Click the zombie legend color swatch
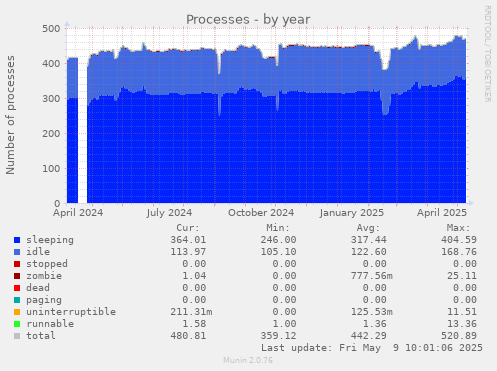Screen dimensions: 497x371 [x=17, y=276]
